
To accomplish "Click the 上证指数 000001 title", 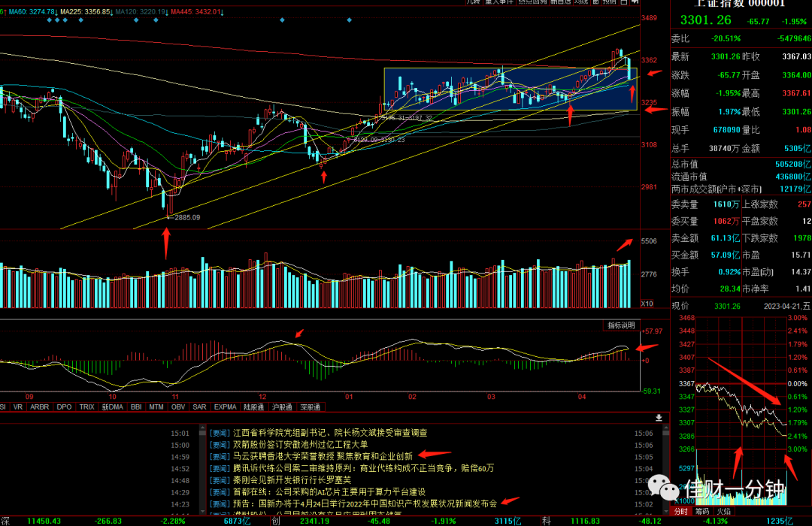I will (740, 3).
